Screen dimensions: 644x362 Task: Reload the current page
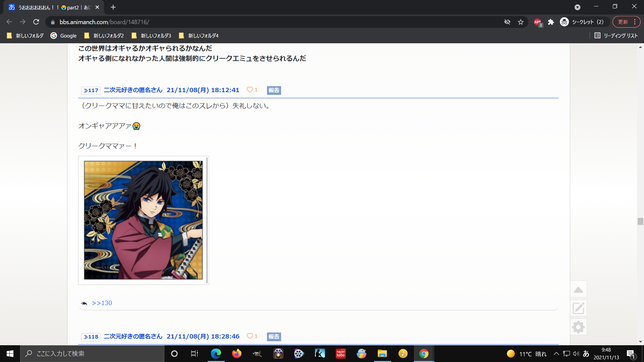36,22
